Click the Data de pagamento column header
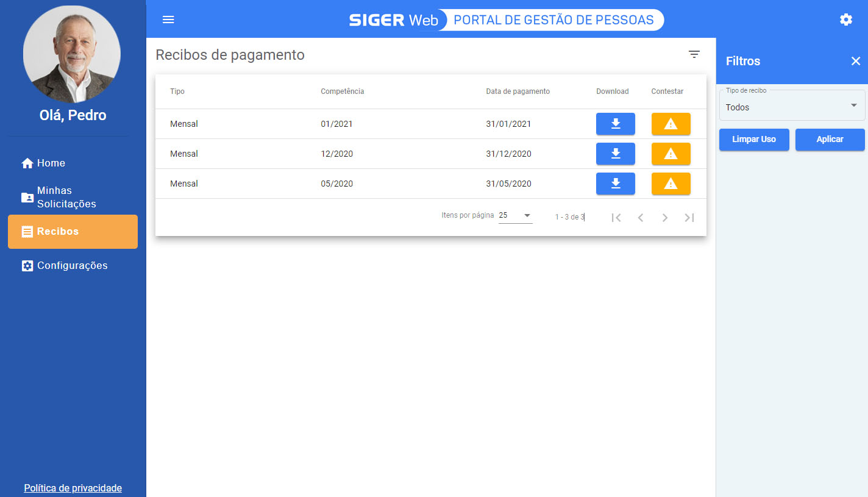Screen dimensions: 868x497 point(518,91)
